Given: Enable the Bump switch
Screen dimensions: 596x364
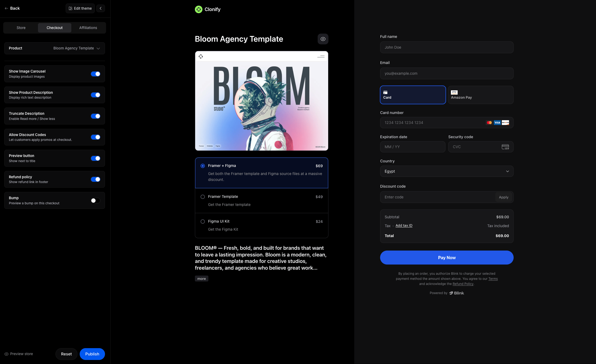Looking at the screenshot, I should pyautogui.click(x=96, y=201).
